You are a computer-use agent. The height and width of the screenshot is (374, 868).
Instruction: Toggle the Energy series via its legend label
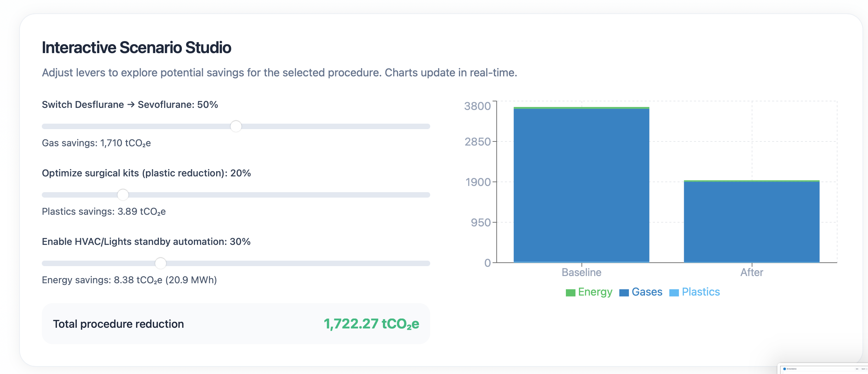595,292
